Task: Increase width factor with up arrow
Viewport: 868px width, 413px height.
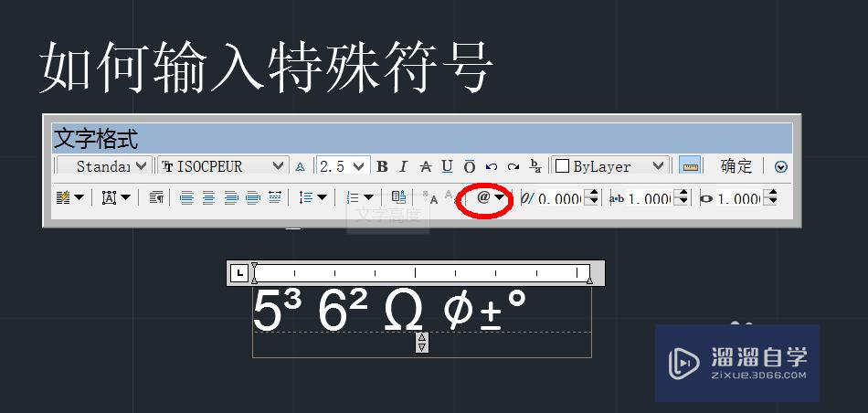Action: point(772,193)
